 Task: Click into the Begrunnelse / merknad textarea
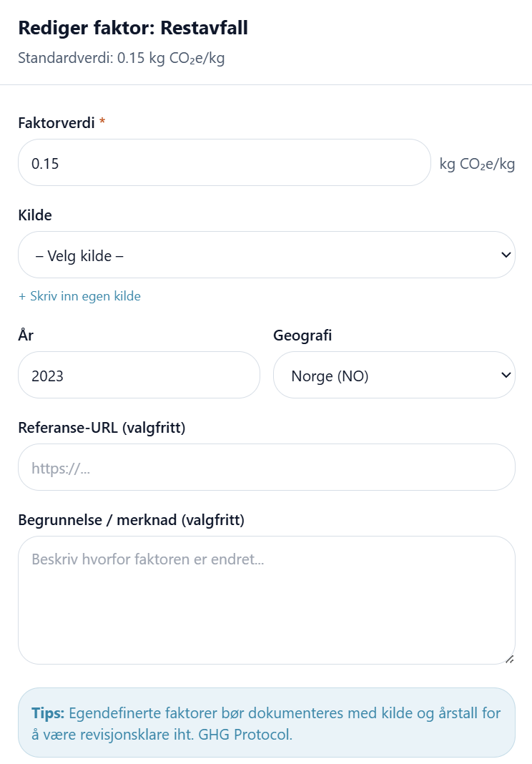(x=266, y=599)
